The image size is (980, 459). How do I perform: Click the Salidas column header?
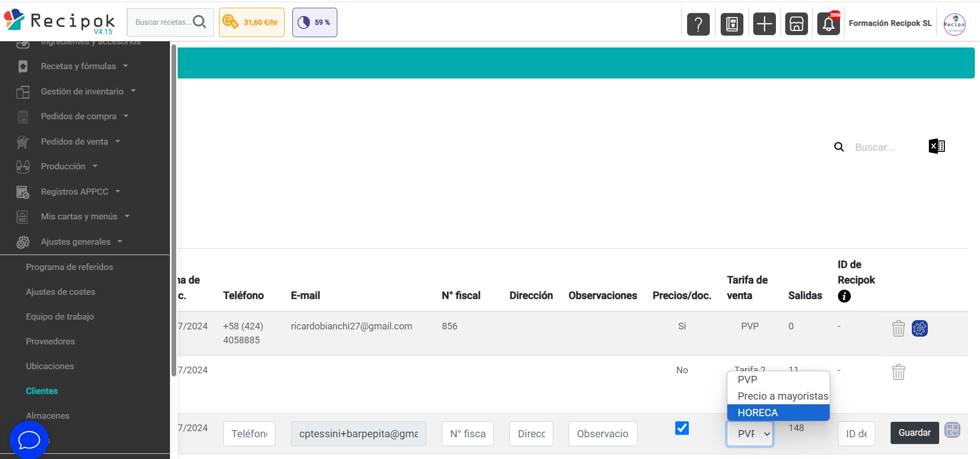[805, 295]
